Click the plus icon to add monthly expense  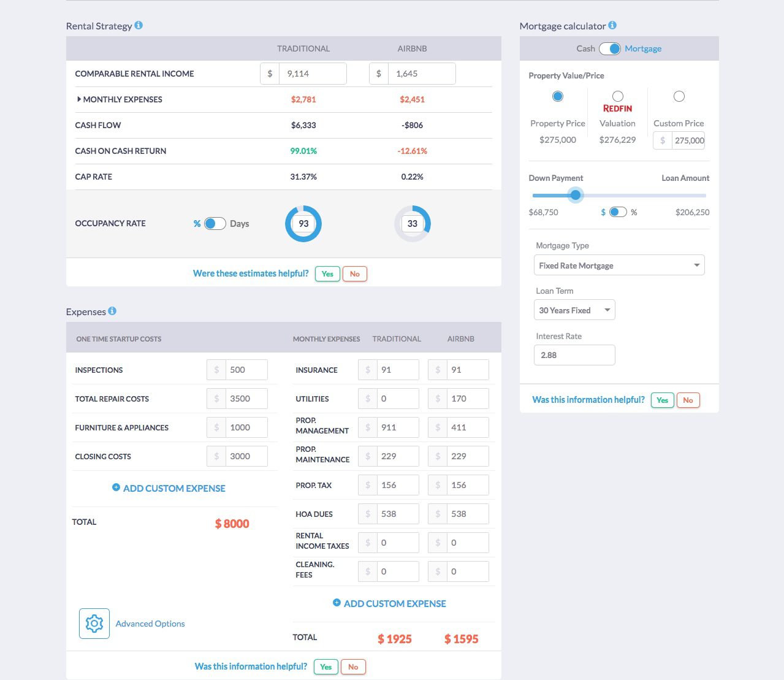click(x=337, y=603)
